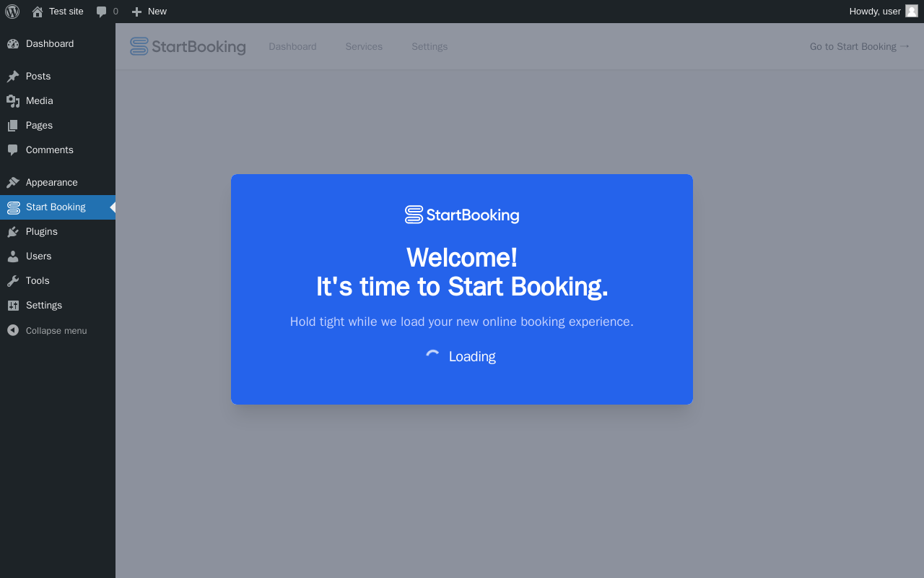
Task: Click the Users person icon
Action: click(x=13, y=256)
